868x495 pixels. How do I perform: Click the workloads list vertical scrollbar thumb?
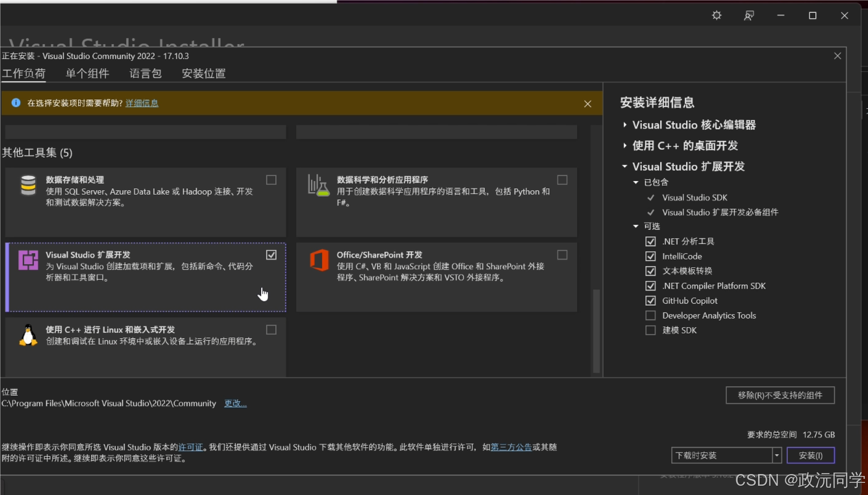point(596,331)
